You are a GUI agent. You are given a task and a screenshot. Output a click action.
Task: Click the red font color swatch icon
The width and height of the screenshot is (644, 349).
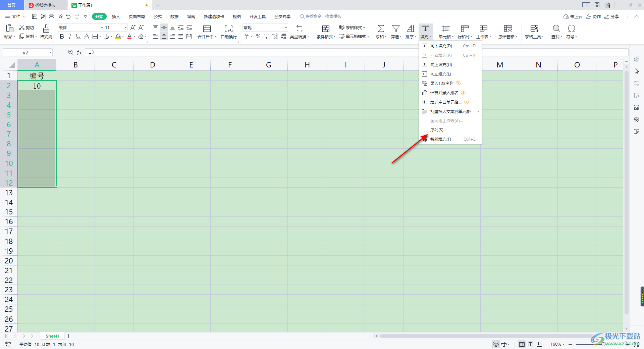pos(129,36)
